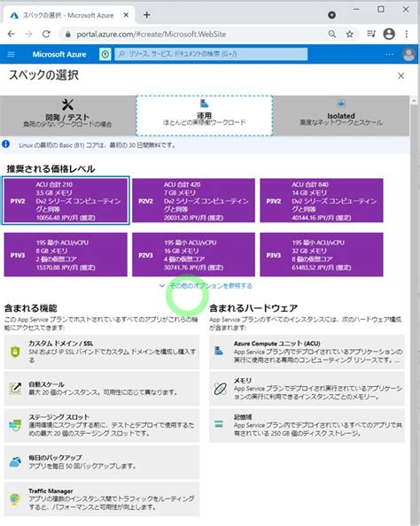Click the 毎日のバックアップ cloud icon
The width and height of the screenshot is (420, 526).
tap(15, 462)
